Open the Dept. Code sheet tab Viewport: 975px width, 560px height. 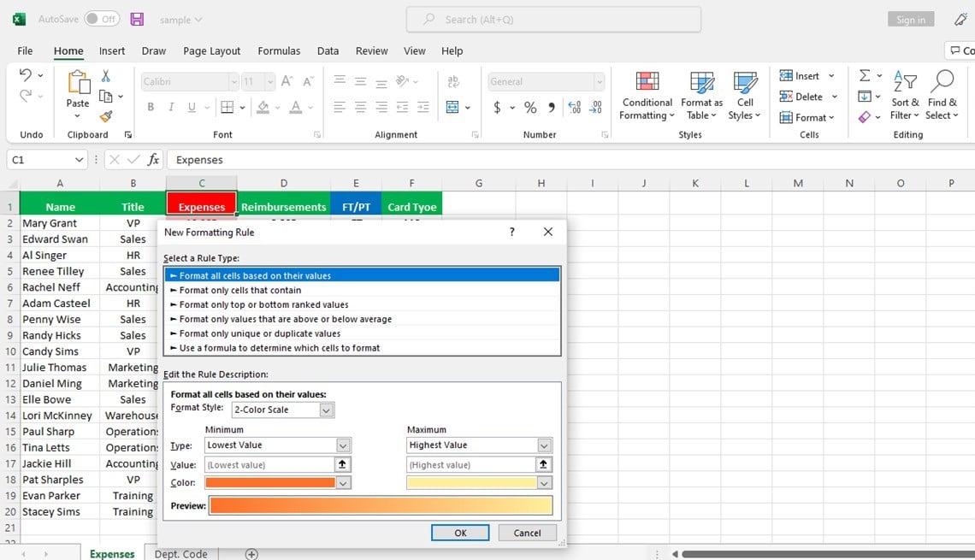point(181,553)
